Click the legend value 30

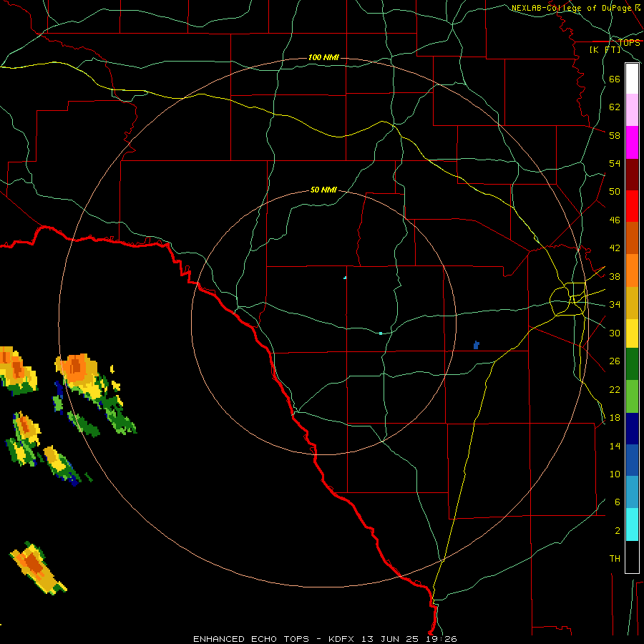coord(615,333)
